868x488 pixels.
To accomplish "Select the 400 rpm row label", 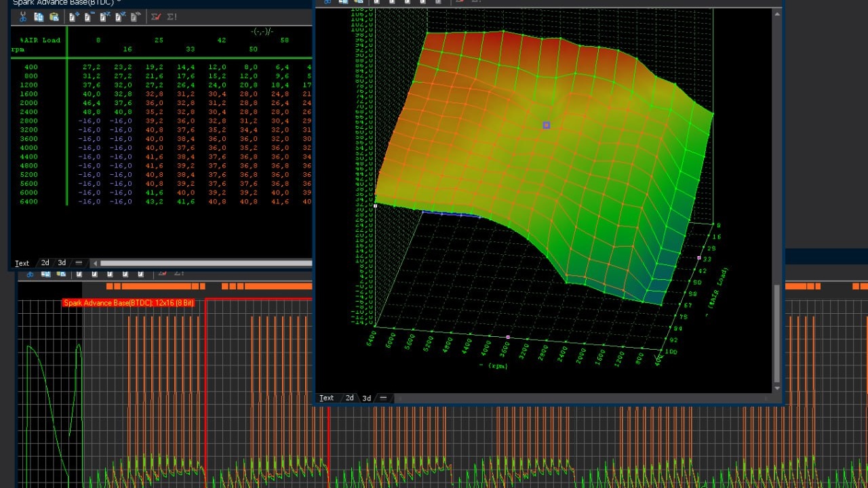I will point(31,67).
